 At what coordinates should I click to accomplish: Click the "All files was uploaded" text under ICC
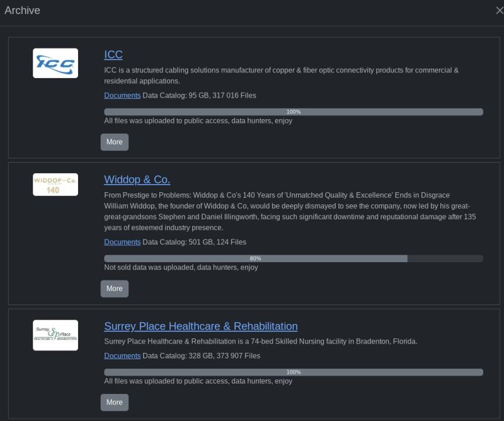pyautogui.click(x=198, y=121)
